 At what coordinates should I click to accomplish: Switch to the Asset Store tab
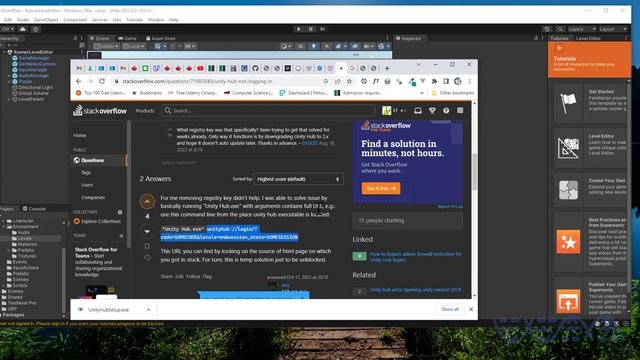click(160, 38)
